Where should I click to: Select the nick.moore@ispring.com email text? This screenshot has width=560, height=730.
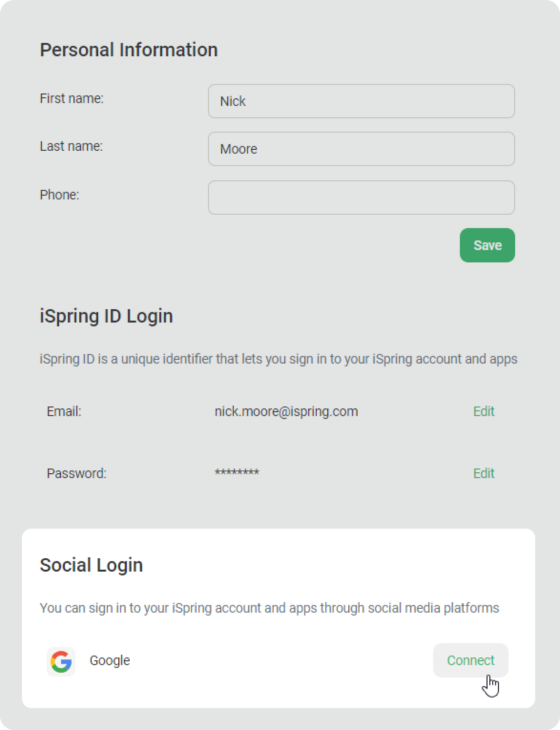pos(286,411)
